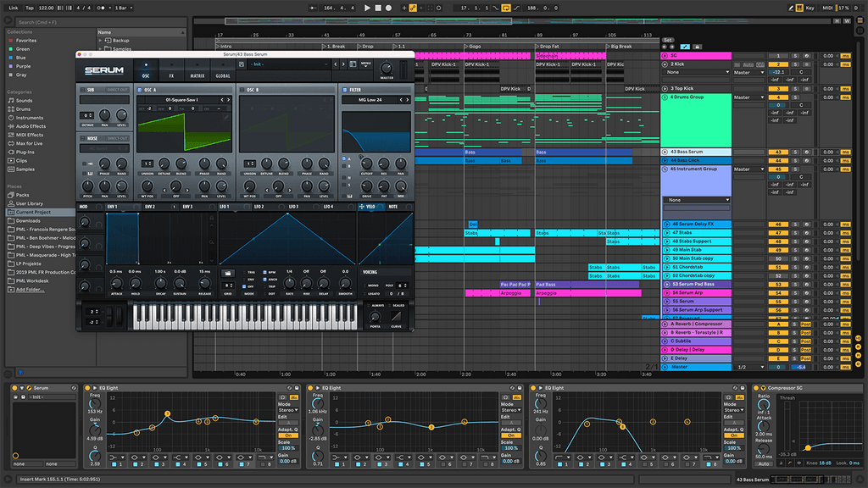Open the Instruments category
The image size is (868, 488).
[x=30, y=118]
